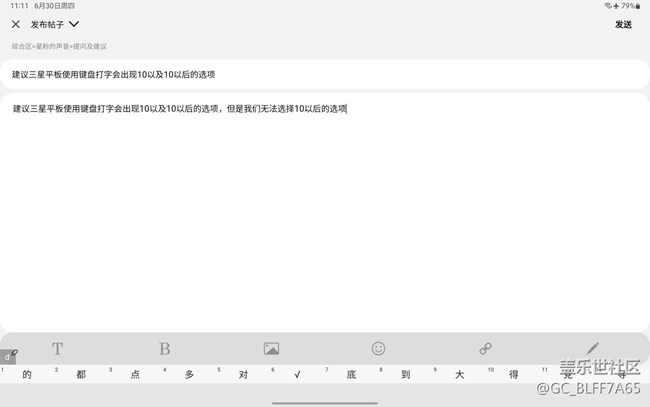
Task: Insert a picture using the image icon
Action: point(271,349)
